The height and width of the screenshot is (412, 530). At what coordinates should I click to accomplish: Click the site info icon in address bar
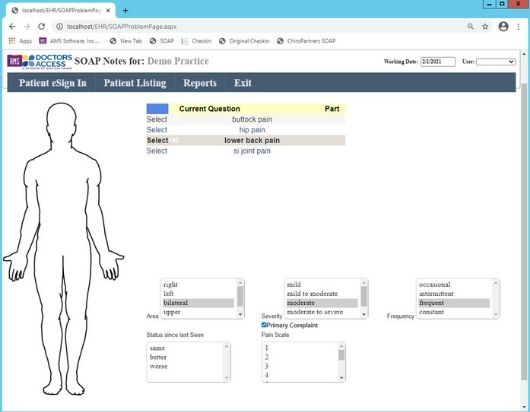click(x=59, y=26)
